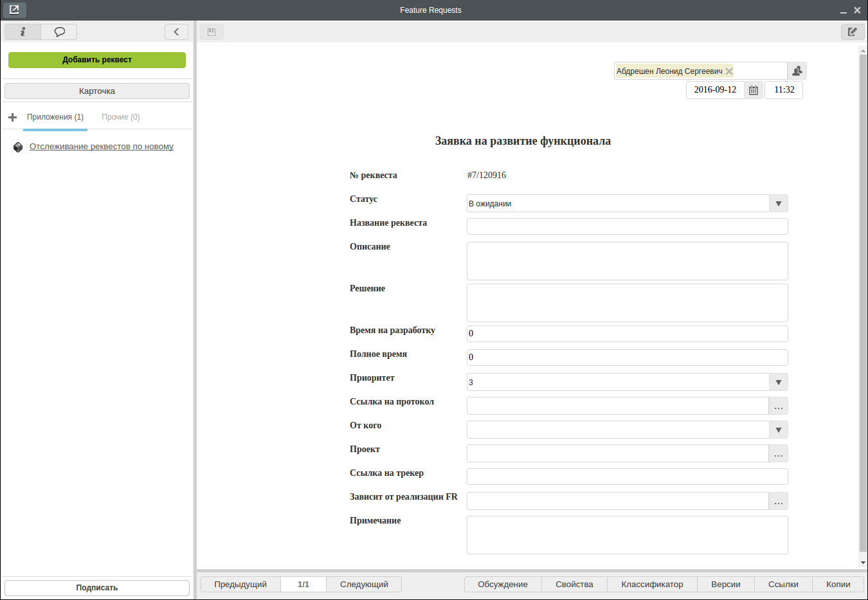Screen dimensions: 868x600
Task: Go to Следующий record
Action: click(364, 584)
